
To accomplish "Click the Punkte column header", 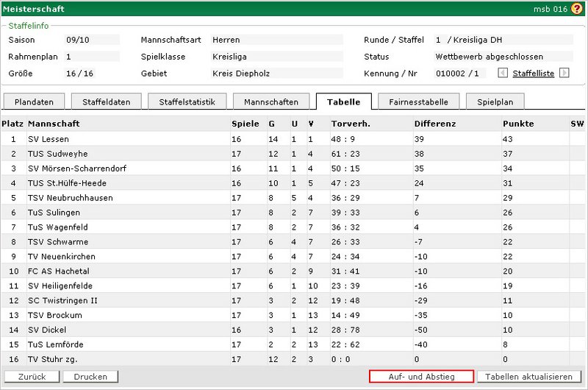I will click(x=518, y=124).
